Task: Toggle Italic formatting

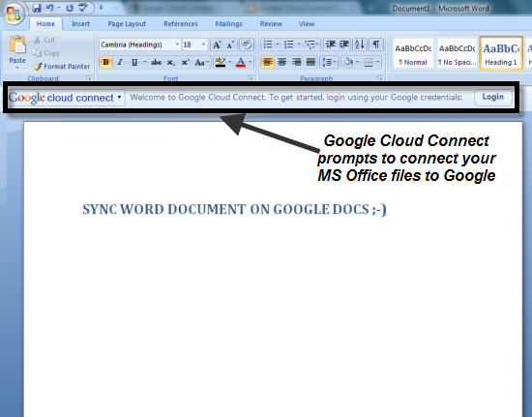Action: [120, 63]
